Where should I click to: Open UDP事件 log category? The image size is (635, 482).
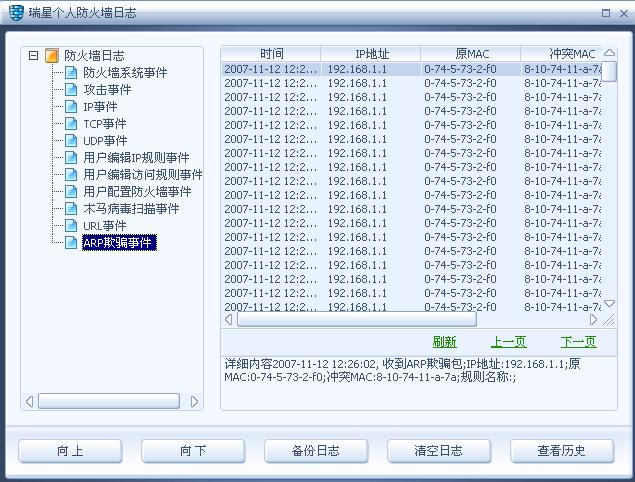tap(105, 141)
